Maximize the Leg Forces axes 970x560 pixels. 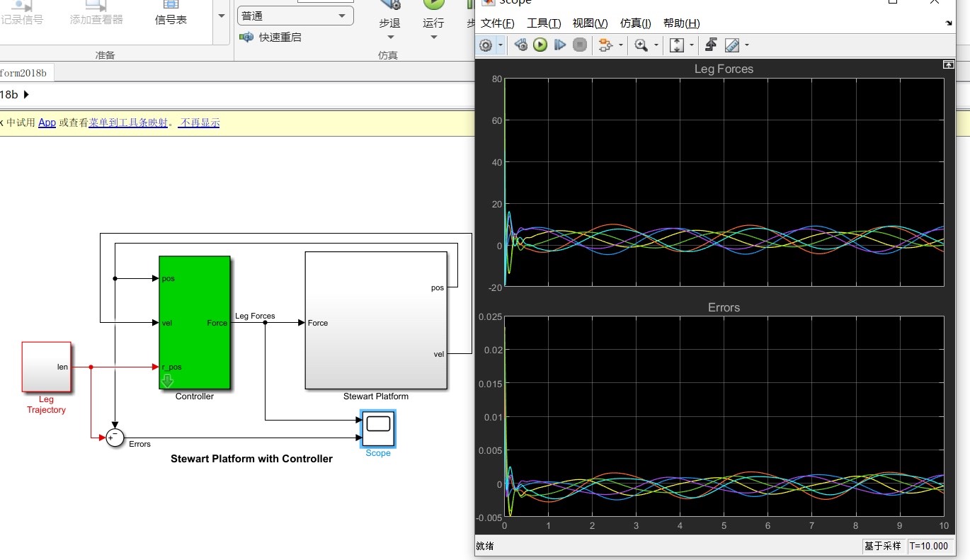949,64
